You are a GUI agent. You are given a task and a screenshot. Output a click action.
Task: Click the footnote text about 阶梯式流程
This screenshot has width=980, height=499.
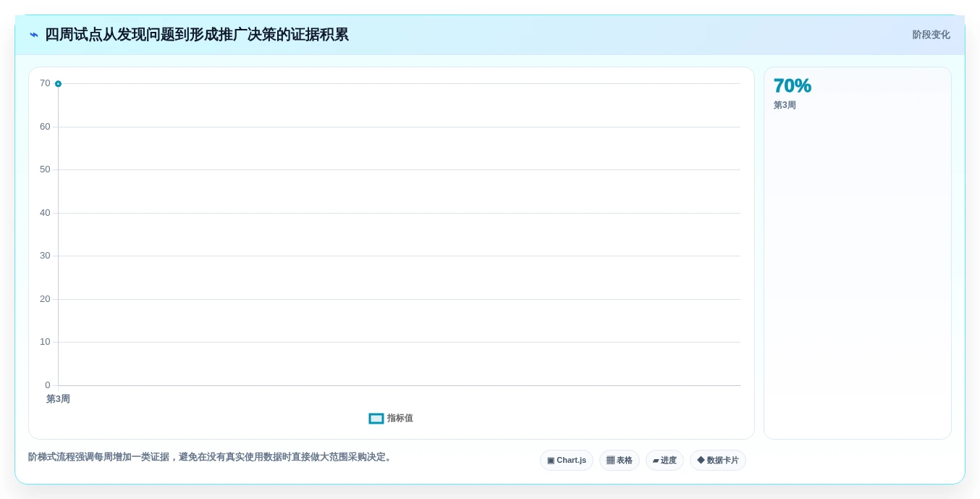point(211,457)
